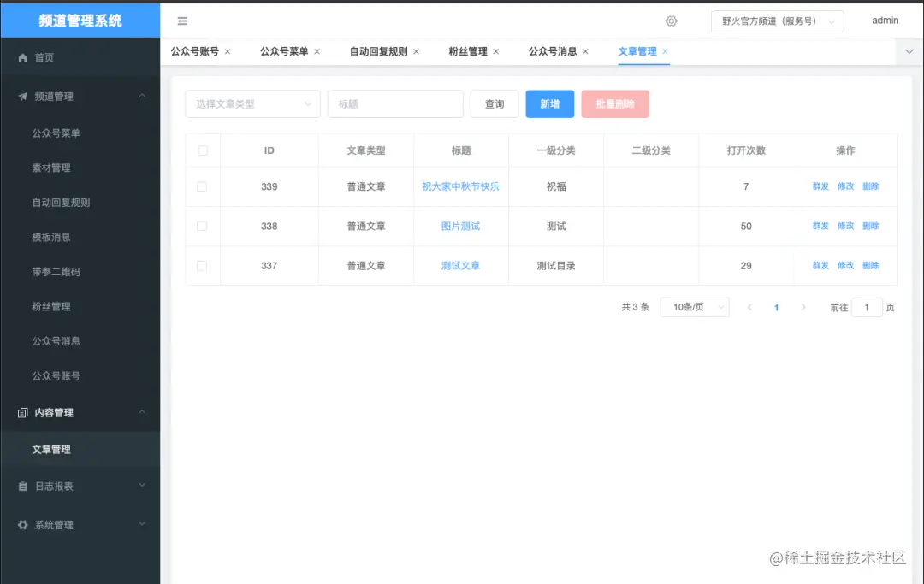Click the 内容管理 section icon
The image size is (924, 584).
click(24, 412)
